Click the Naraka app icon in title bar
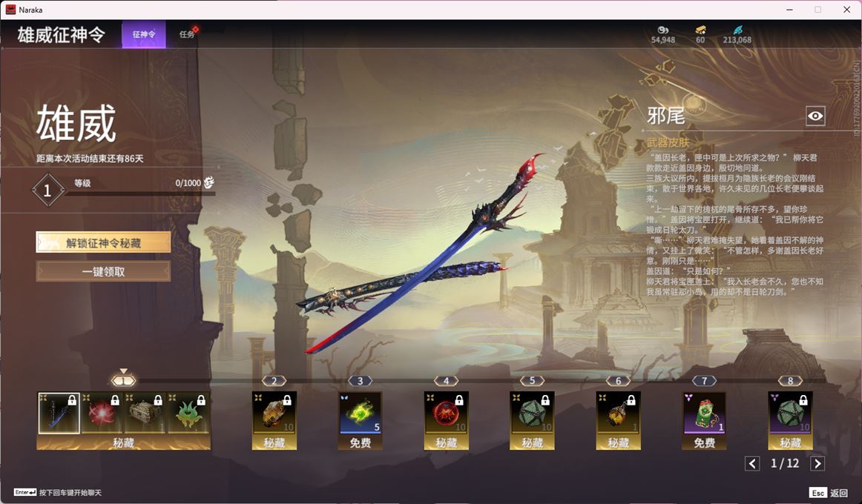862x504 pixels. pyautogui.click(x=10, y=10)
